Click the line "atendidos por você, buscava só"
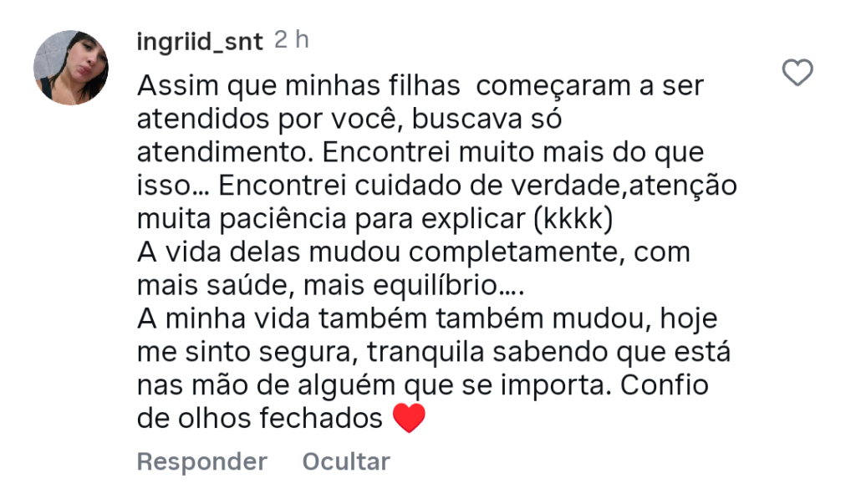This screenshot has height=504, width=856. click(x=348, y=119)
